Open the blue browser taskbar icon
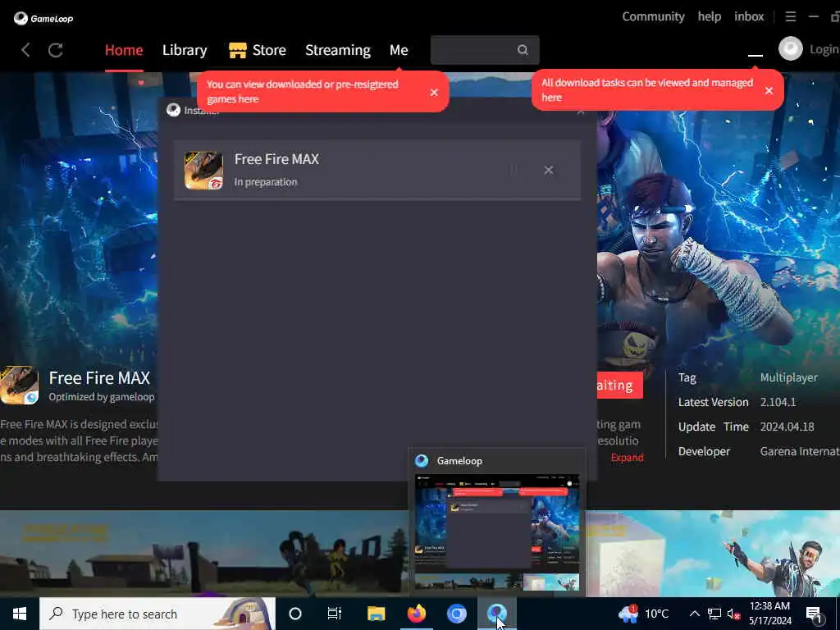 456,614
